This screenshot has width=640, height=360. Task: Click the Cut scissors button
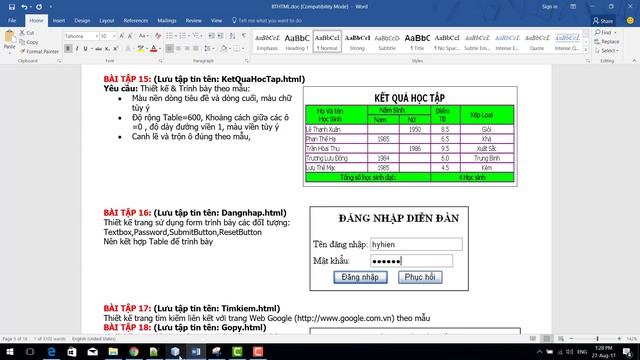[x=27, y=33]
